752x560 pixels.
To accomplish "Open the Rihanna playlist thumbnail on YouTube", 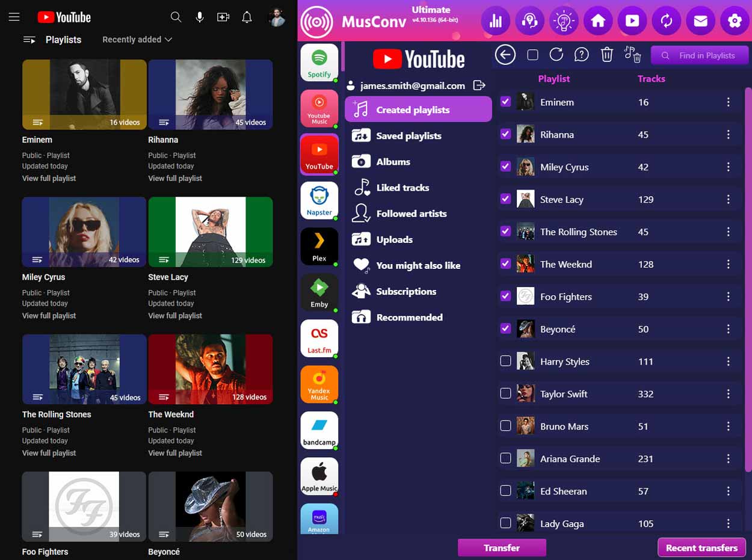I will click(x=211, y=94).
